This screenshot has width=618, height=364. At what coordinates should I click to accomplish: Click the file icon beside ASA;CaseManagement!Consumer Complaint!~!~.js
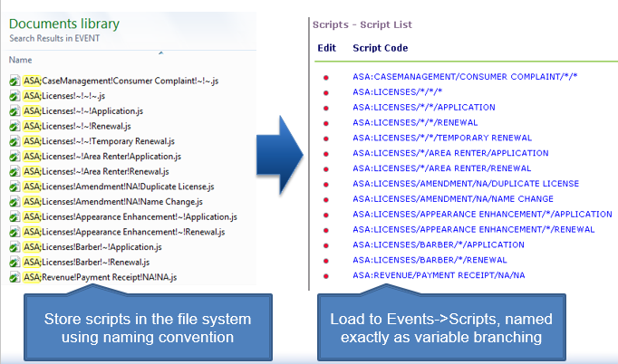pyautogui.click(x=14, y=81)
